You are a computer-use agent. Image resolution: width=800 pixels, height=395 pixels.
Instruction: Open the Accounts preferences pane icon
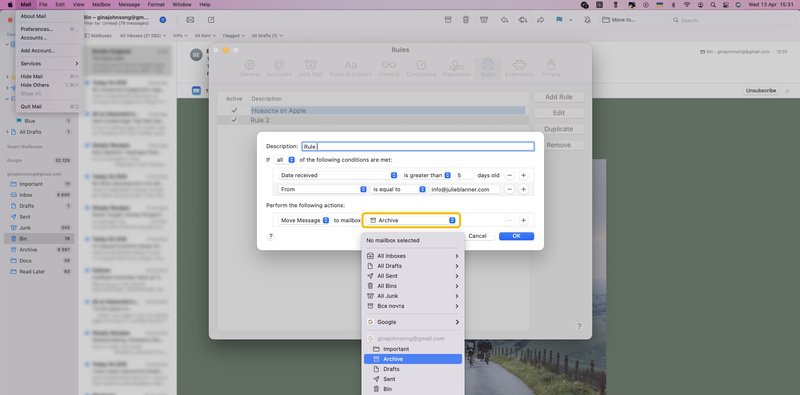coord(279,68)
